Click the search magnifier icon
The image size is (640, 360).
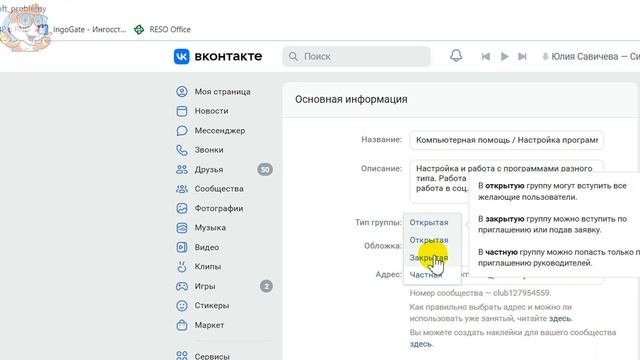point(293,56)
